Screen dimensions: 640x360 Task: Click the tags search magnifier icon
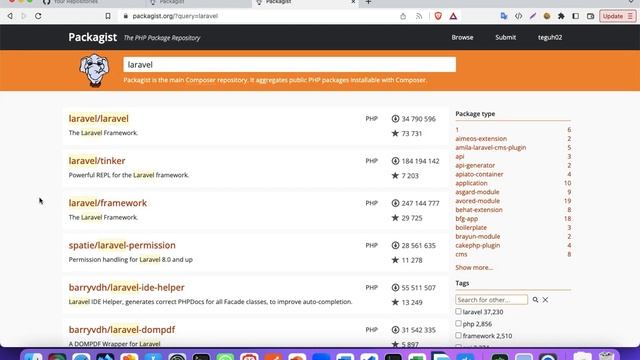[535, 300]
